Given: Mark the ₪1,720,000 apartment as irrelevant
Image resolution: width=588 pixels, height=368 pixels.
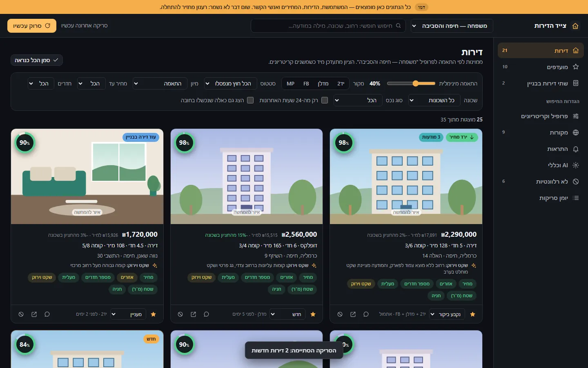Looking at the screenshot, I should [21, 314].
